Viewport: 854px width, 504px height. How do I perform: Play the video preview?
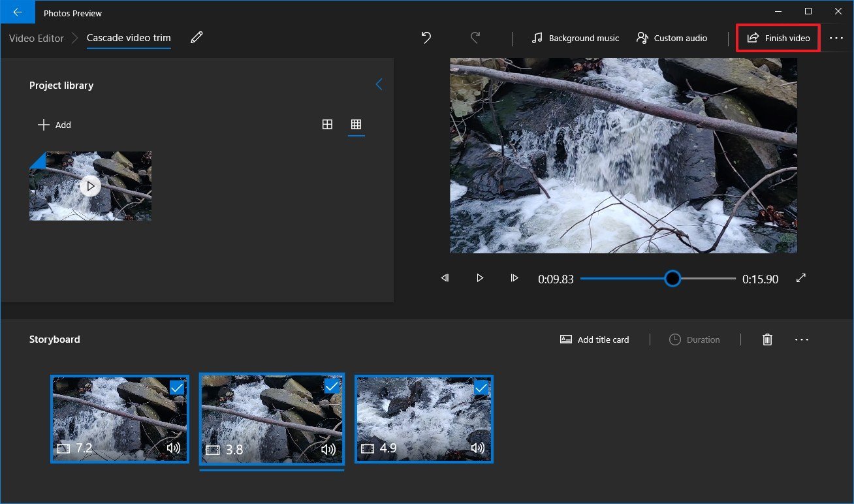tap(480, 278)
